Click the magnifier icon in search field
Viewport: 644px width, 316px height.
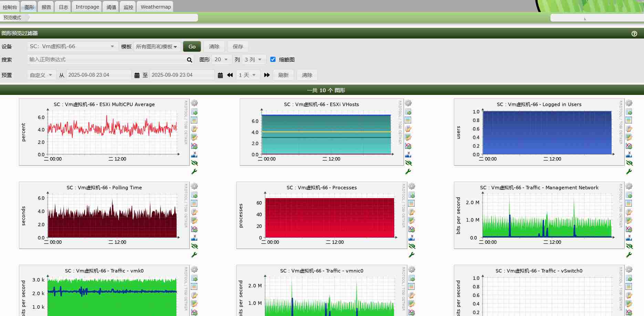tap(189, 60)
